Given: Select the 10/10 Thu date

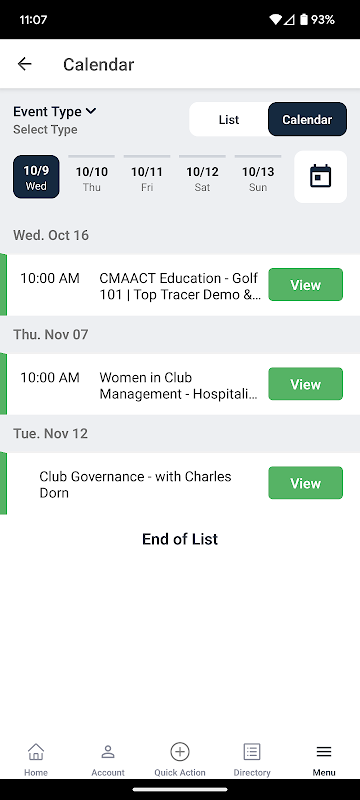Looking at the screenshot, I should [x=92, y=177].
